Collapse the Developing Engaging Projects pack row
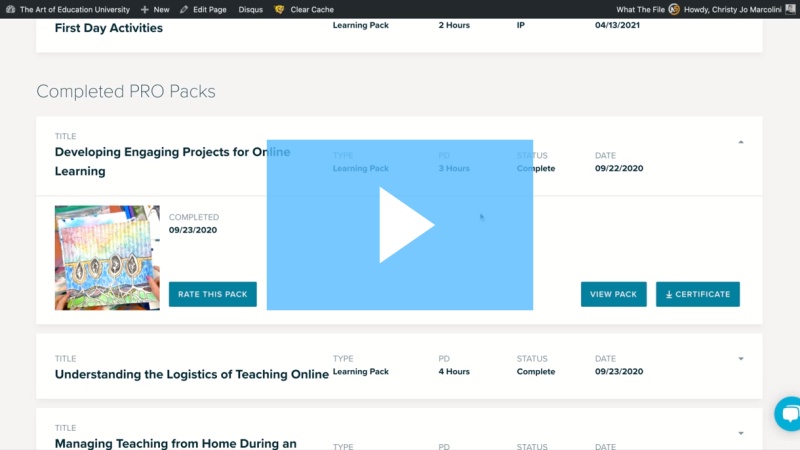Viewport: 800px width, 450px height. (x=741, y=142)
